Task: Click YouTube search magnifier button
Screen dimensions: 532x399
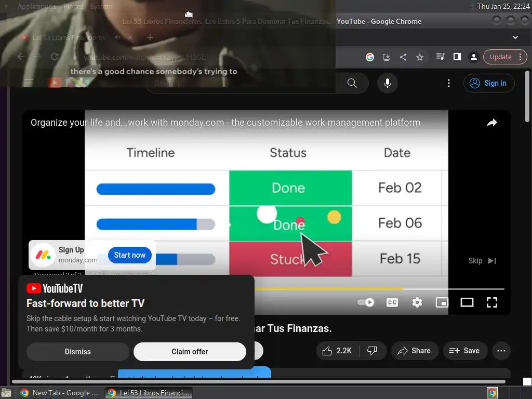Action: coord(352,83)
